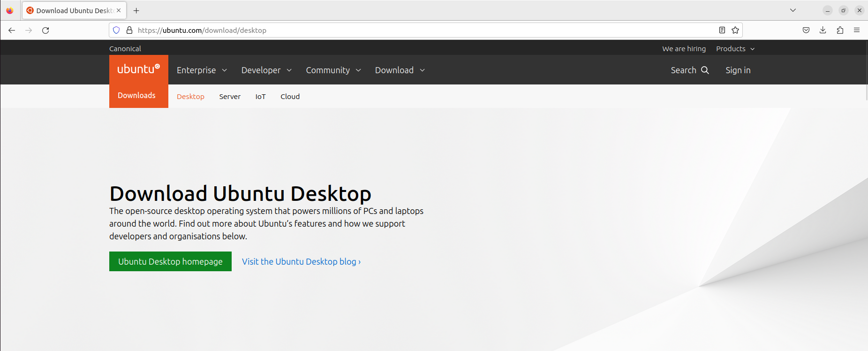The width and height of the screenshot is (868, 351).
Task: Click the Download Ubuntu Desktop heading
Action: coord(240,193)
